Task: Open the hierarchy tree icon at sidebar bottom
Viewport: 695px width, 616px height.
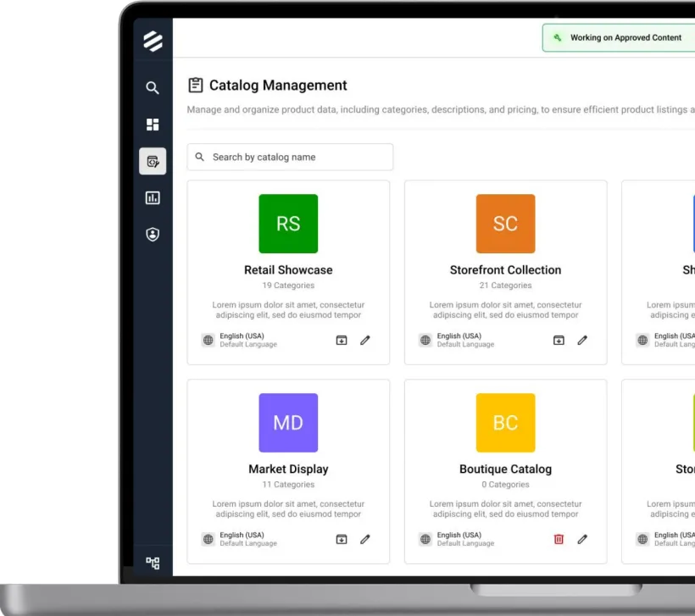Action: coord(153,563)
